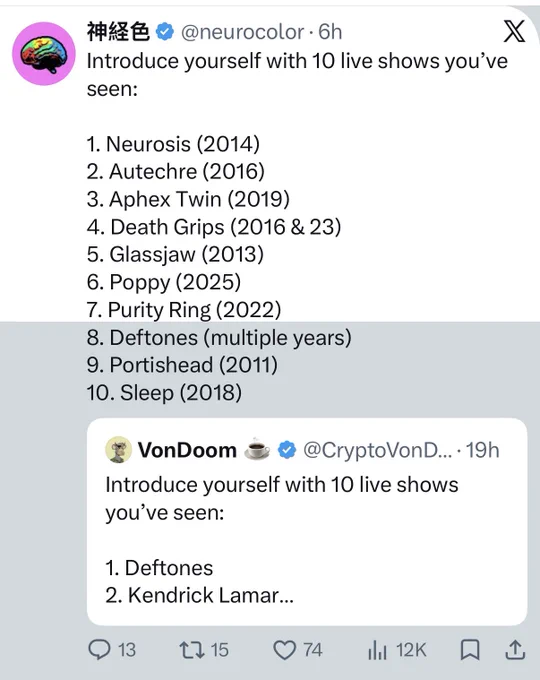540x680 pixels.
Task: Click the 神経色 display name
Action: (118, 32)
